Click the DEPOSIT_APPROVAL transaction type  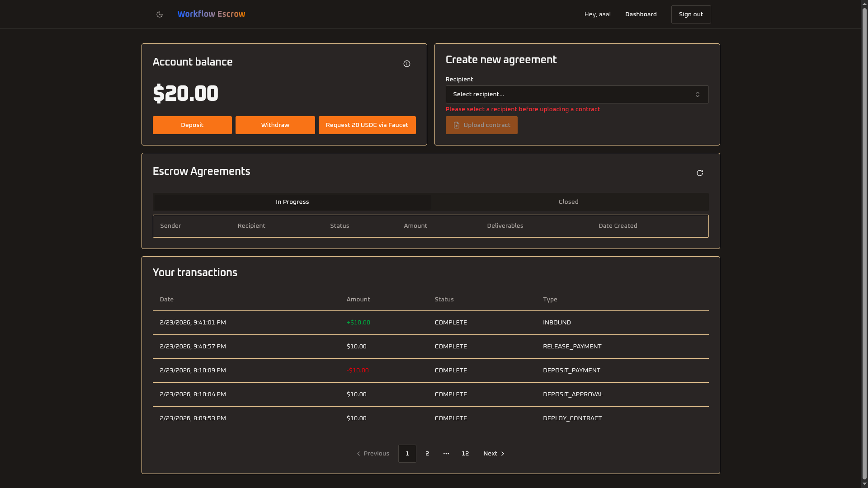click(573, 394)
